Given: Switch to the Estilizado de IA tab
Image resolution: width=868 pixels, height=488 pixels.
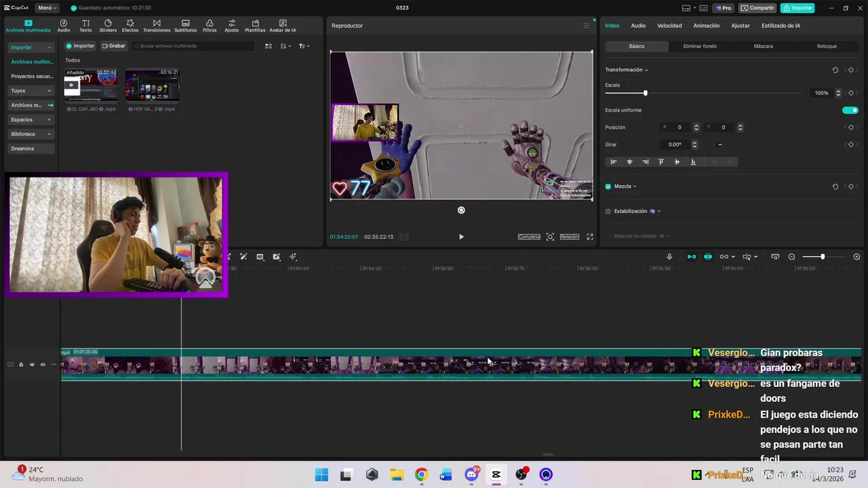Looking at the screenshot, I should [781, 26].
